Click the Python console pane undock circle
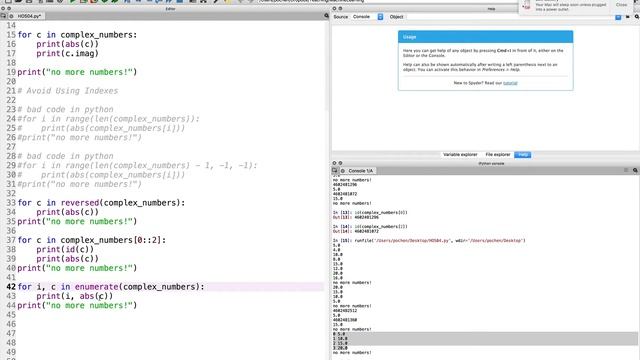640x360 pixels. click(x=340, y=163)
